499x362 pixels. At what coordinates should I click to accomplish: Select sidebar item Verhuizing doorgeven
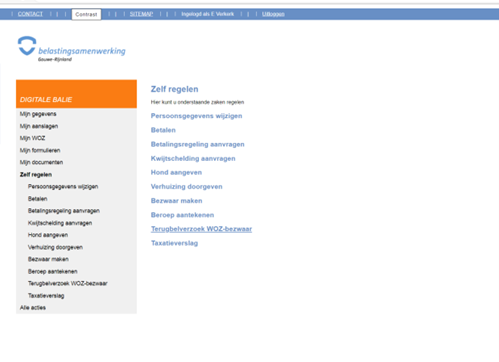[x=55, y=247]
